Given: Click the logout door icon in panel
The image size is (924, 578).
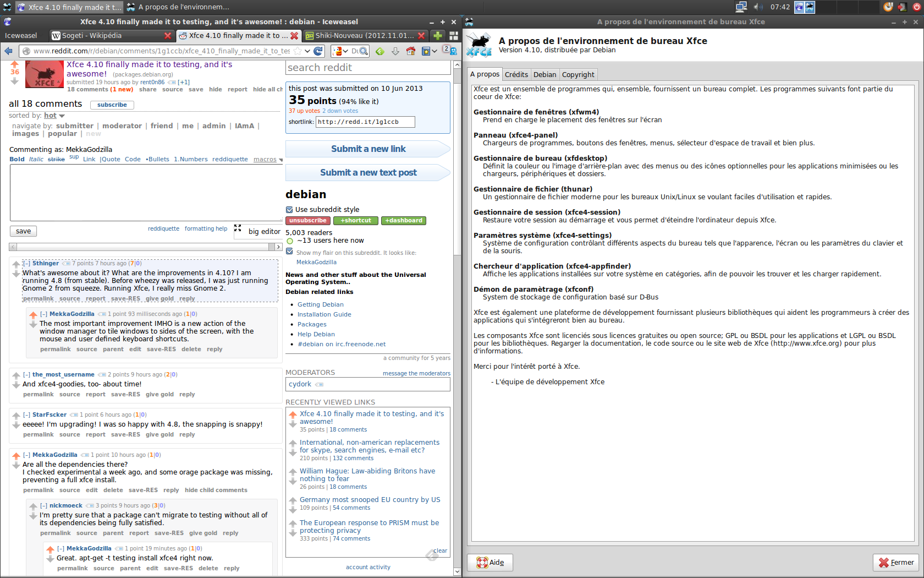Looking at the screenshot, I should pyautogui.click(x=903, y=7).
